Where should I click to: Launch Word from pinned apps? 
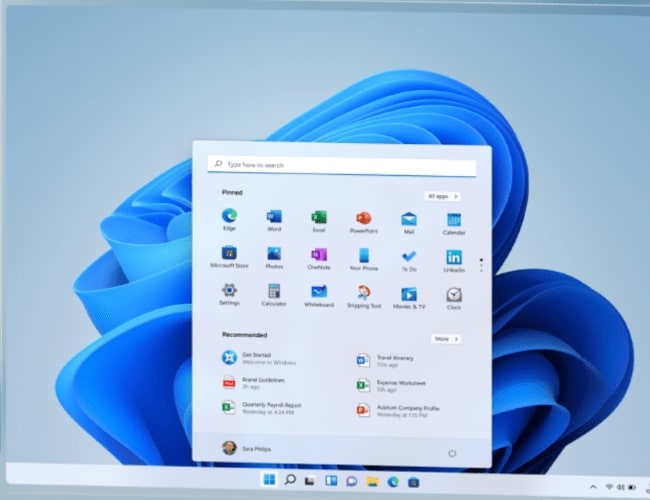pyautogui.click(x=274, y=221)
